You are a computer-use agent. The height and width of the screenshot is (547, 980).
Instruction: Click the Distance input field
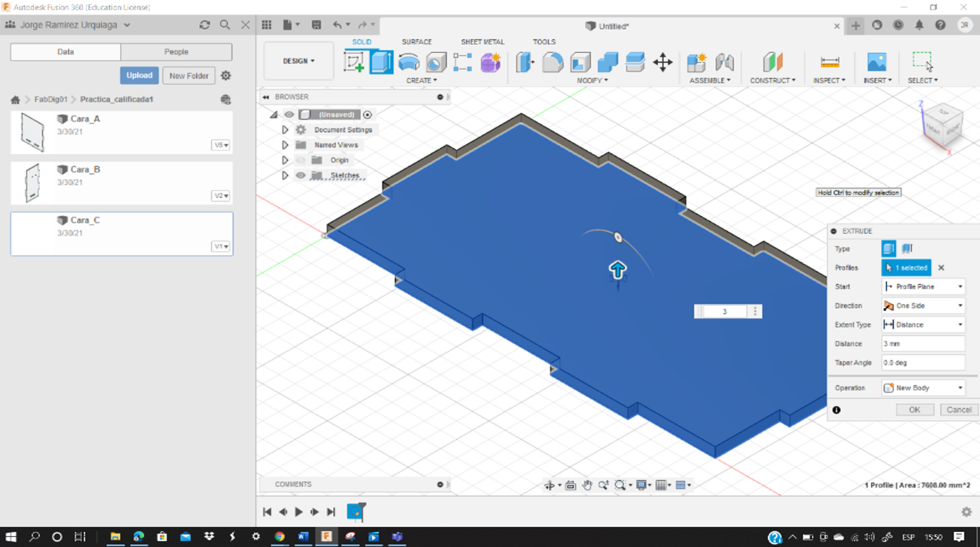(x=923, y=344)
